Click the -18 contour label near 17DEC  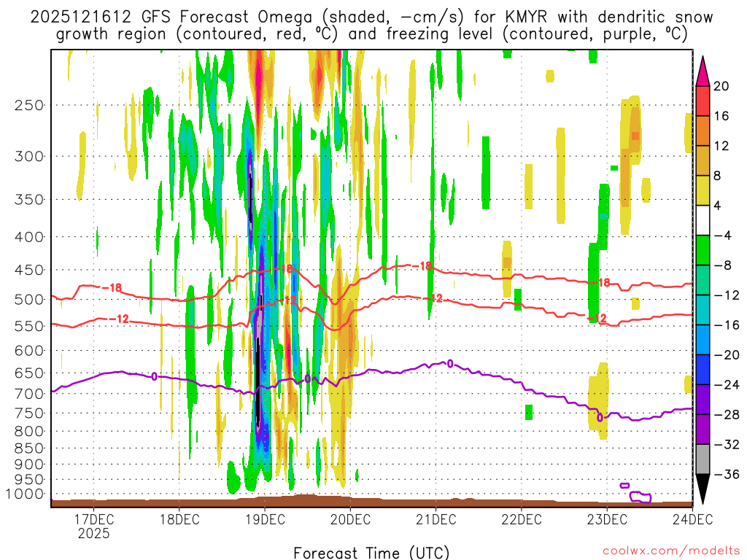[x=112, y=287]
